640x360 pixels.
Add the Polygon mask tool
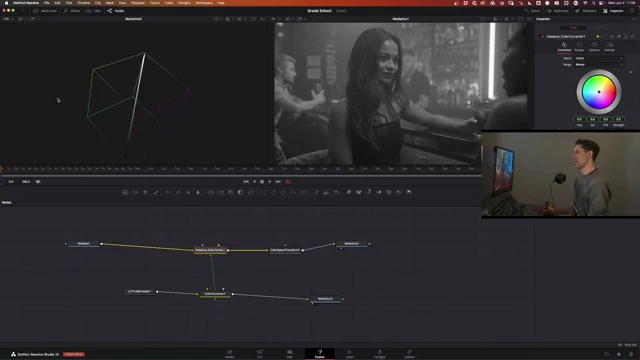284,192
